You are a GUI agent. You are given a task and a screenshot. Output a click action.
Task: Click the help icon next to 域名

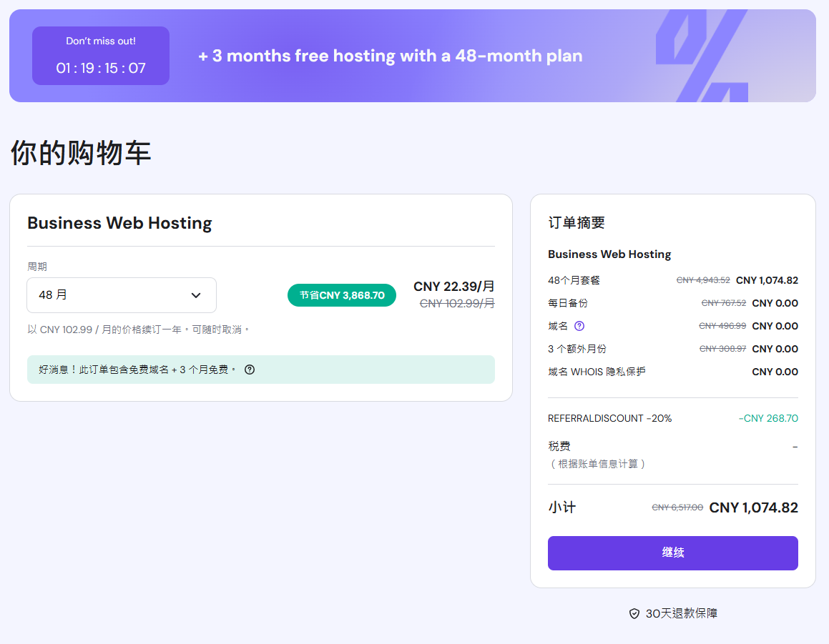point(579,326)
